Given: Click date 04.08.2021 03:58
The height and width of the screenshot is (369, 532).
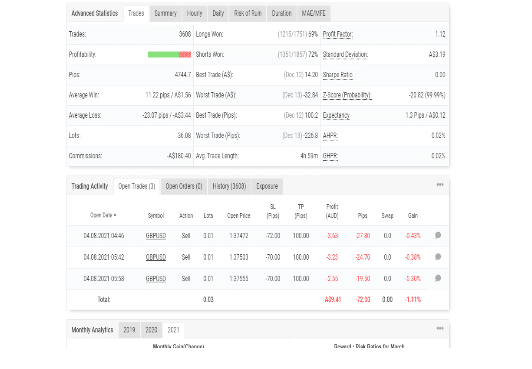Looking at the screenshot, I should (104, 278).
